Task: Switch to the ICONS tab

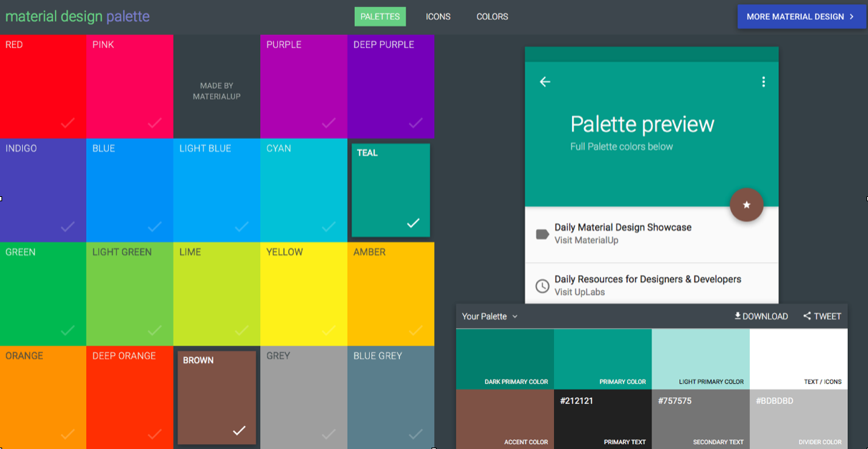Action: coord(438,16)
